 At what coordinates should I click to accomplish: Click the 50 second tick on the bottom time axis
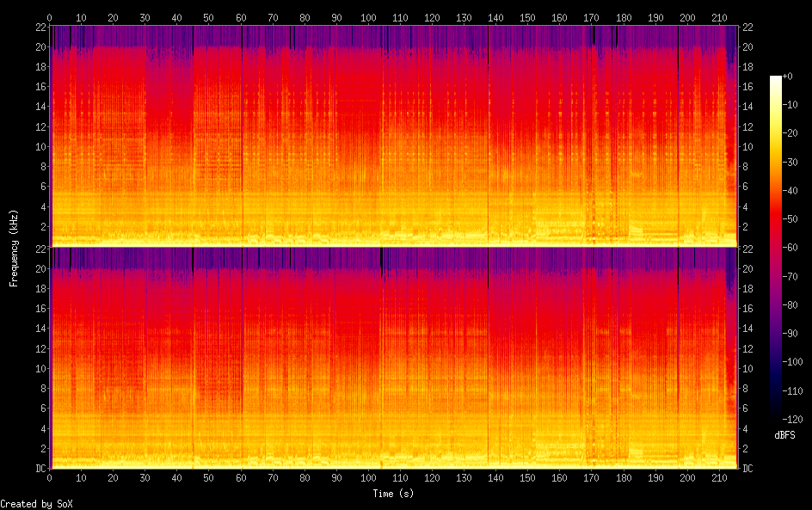coord(209,477)
